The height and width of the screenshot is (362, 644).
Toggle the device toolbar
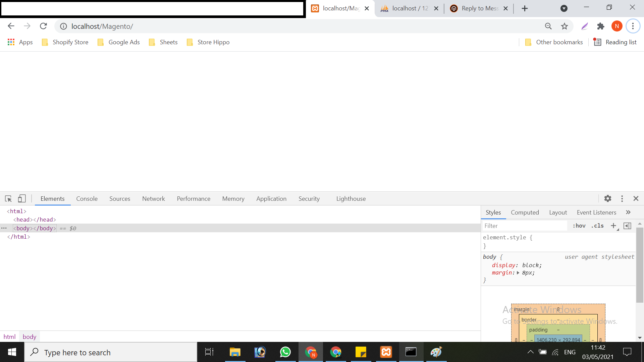(x=21, y=198)
